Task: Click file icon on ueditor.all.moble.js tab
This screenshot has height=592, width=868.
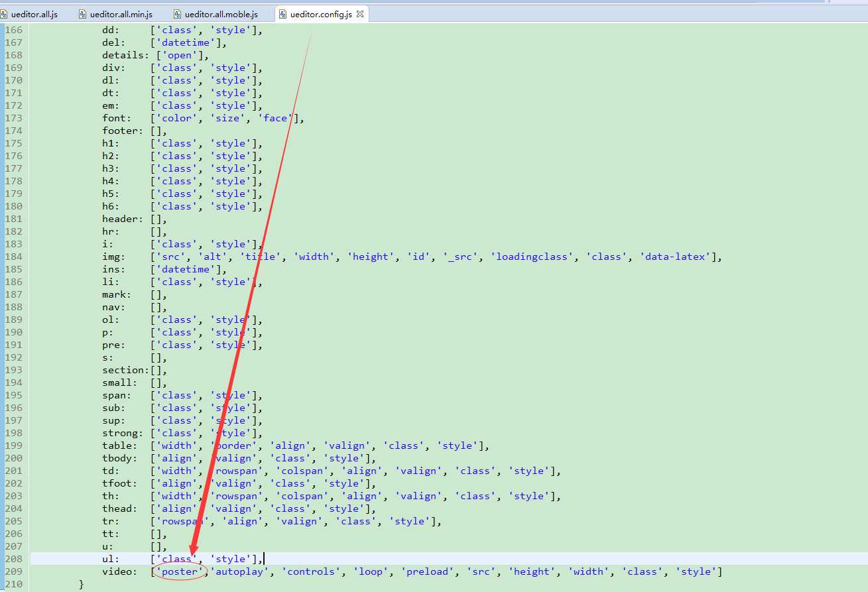Action: tap(178, 14)
